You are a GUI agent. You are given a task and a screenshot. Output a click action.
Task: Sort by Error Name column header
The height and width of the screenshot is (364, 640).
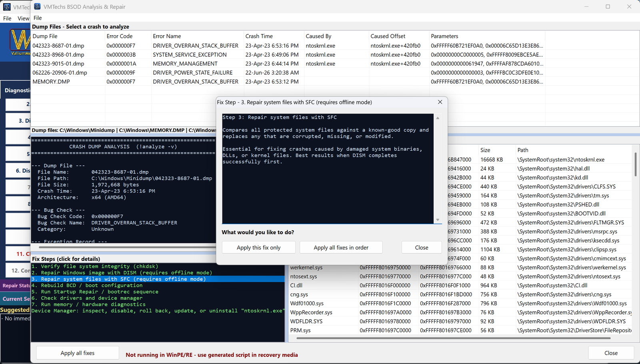[x=198, y=36]
